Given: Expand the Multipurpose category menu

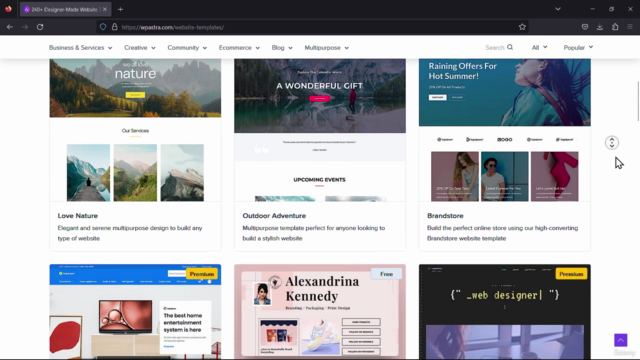Looking at the screenshot, I should [x=327, y=48].
